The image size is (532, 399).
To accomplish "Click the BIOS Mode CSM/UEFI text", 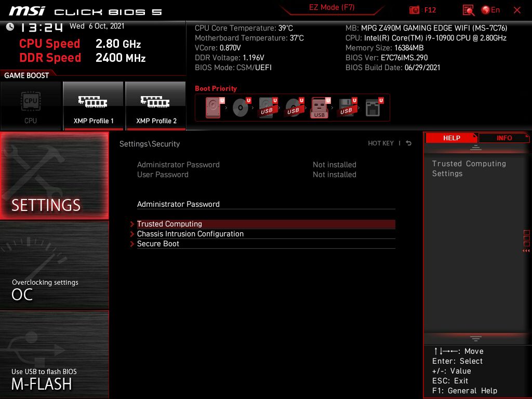I will pyautogui.click(x=233, y=68).
